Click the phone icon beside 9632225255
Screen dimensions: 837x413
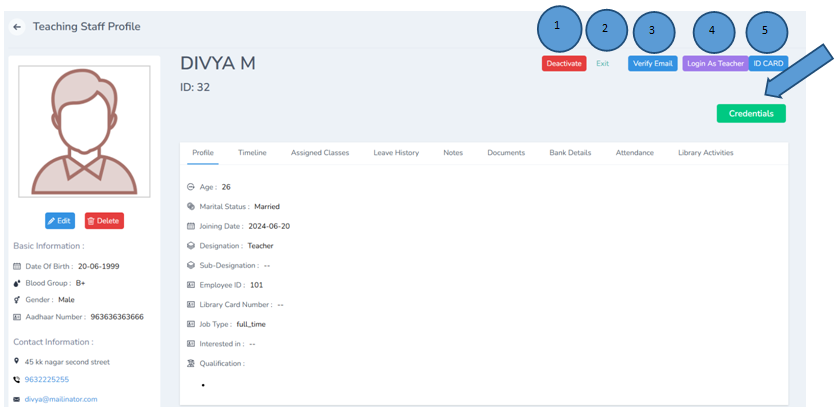click(17, 380)
